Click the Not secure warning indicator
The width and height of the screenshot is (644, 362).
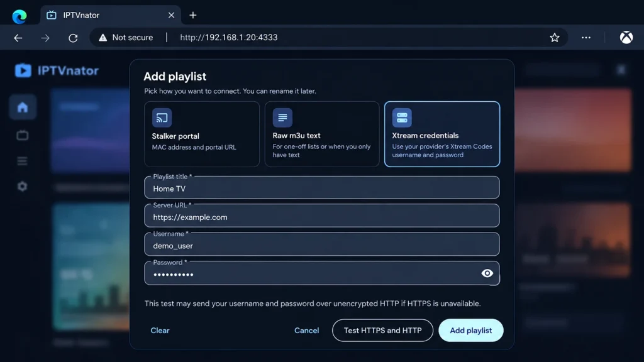(126, 37)
